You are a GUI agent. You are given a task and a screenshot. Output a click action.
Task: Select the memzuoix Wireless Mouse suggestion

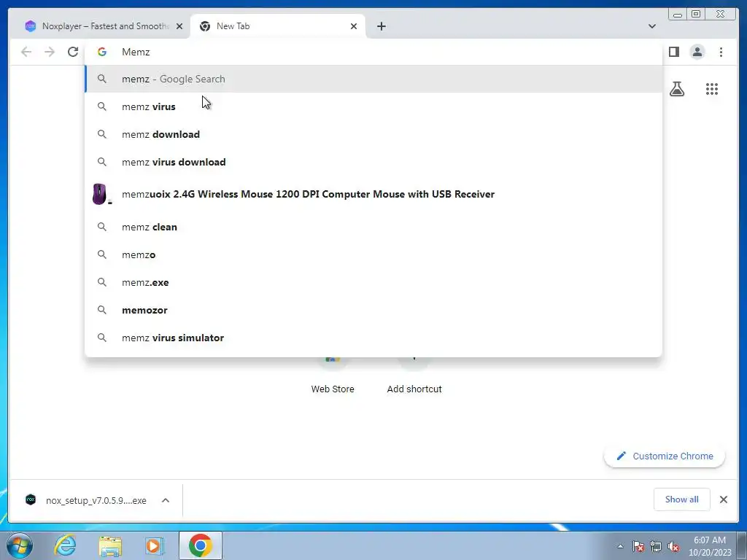pos(373,194)
